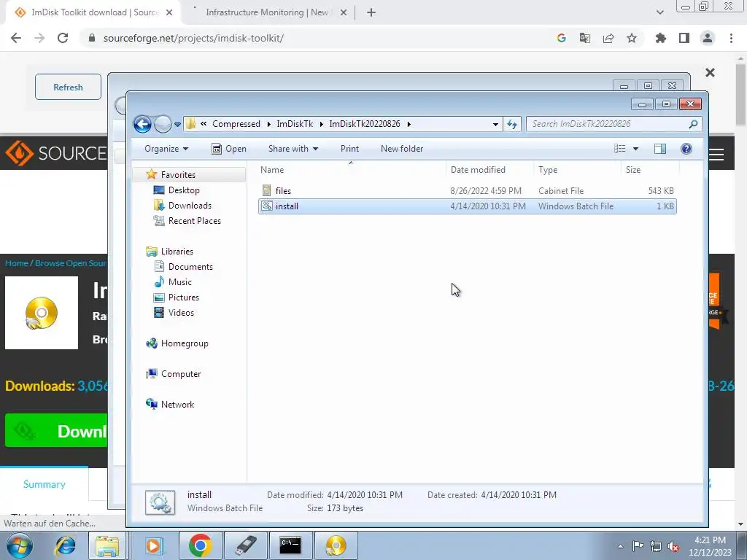The width and height of the screenshot is (747, 560).
Task: Click the Compressed breadcrumb segment
Action: pyautogui.click(x=236, y=124)
